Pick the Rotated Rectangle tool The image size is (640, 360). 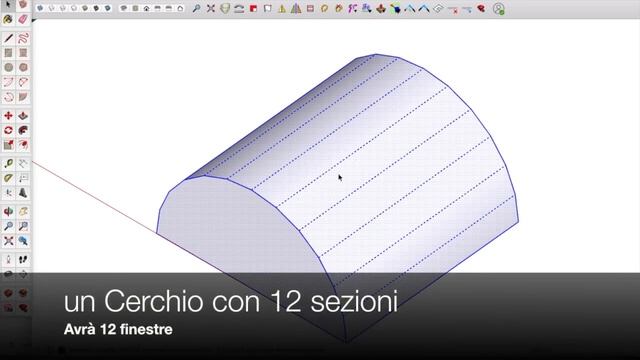[x=23, y=53]
